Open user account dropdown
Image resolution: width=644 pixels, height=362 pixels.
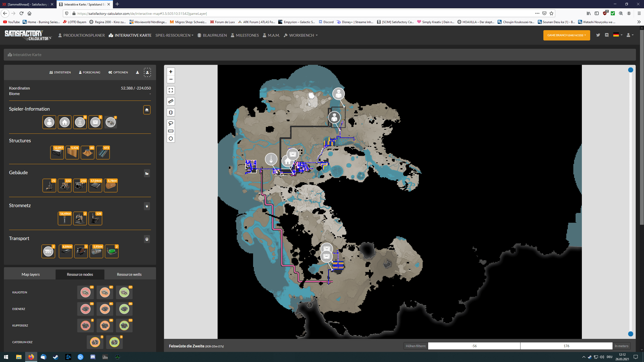point(630,35)
